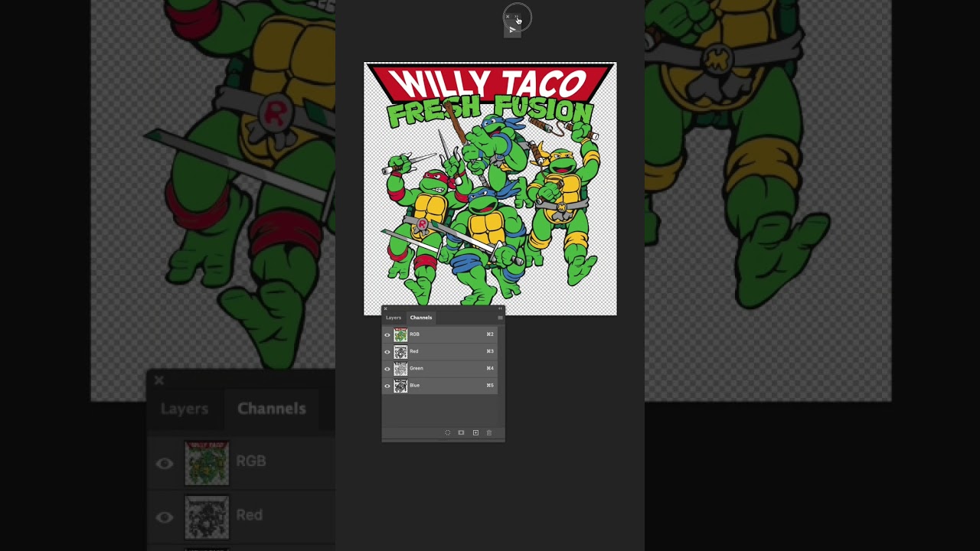The width and height of the screenshot is (980, 551).
Task: Toggle RGB channel visibility eye, front panel
Action: (387, 334)
